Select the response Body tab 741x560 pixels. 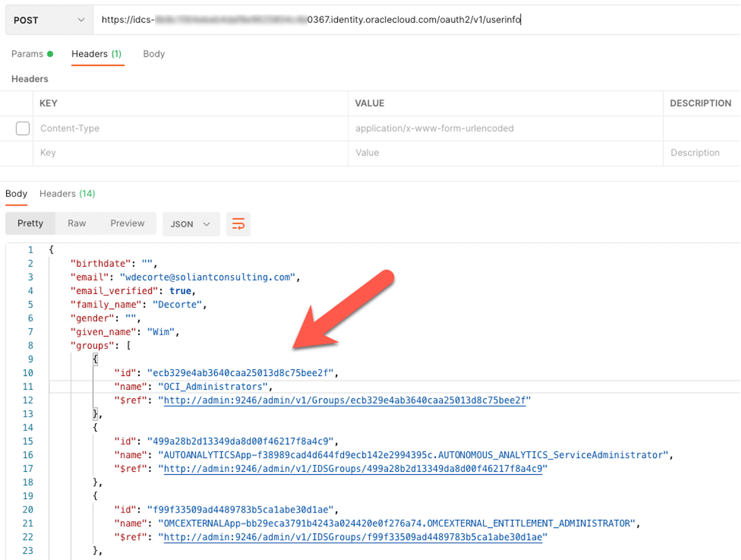16,194
